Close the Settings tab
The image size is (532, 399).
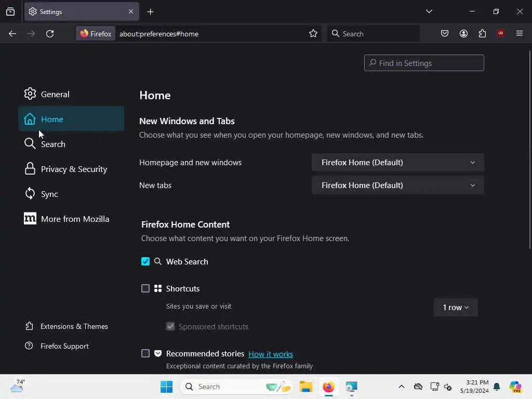131,12
